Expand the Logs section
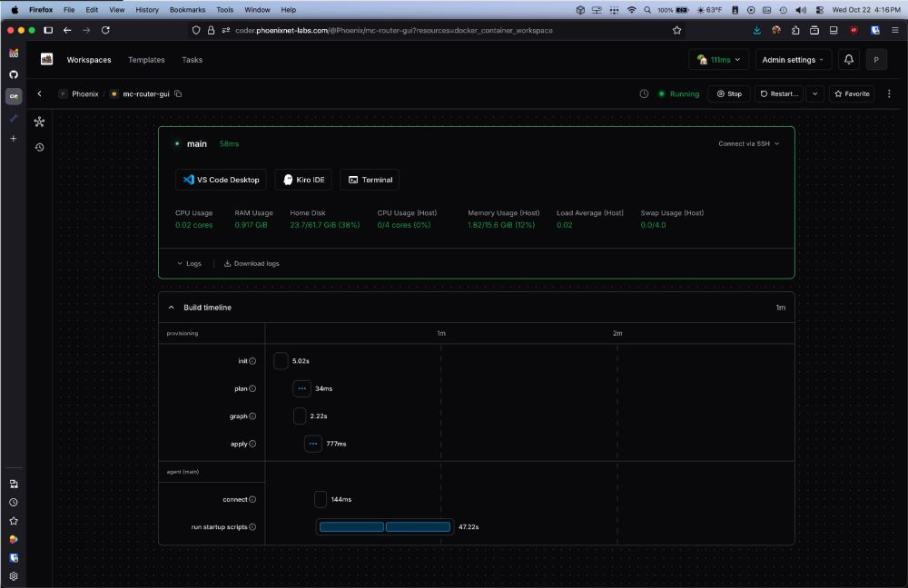 (x=189, y=263)
